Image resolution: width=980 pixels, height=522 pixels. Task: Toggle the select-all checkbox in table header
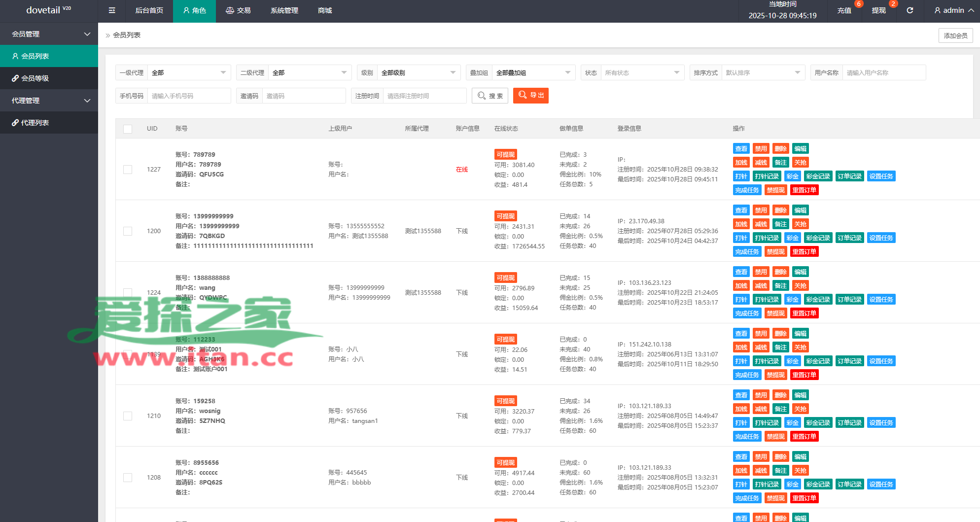tap(128, 129)
